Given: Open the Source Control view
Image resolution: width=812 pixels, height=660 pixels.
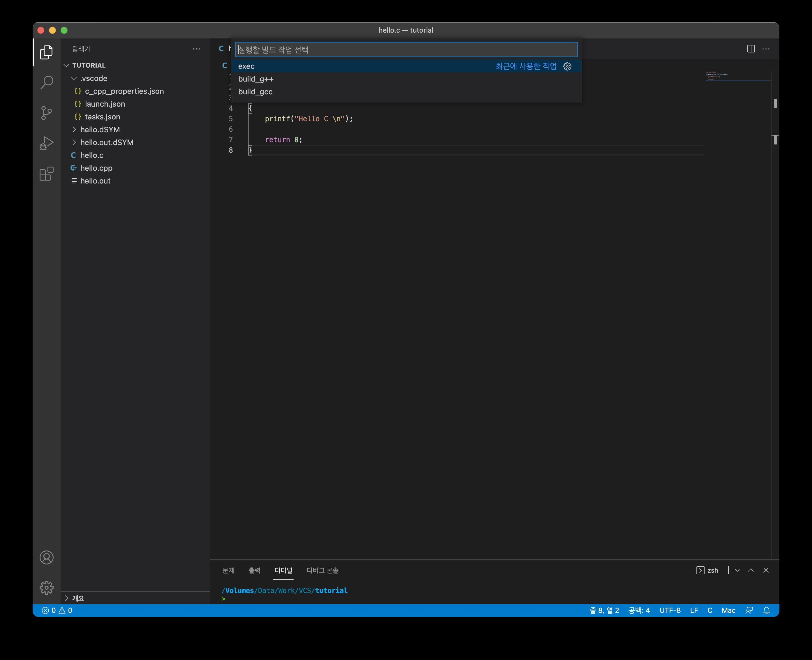Looking at the screenshot, I should 46,113.
